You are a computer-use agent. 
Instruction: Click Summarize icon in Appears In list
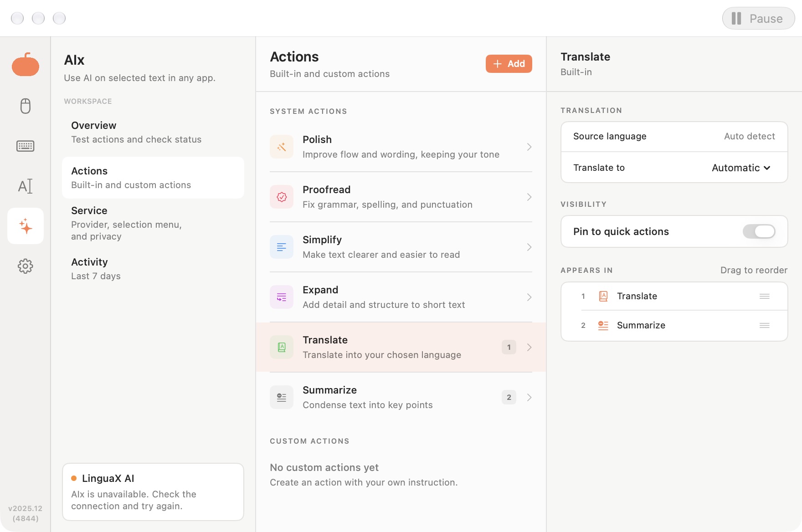coord(603,325)
